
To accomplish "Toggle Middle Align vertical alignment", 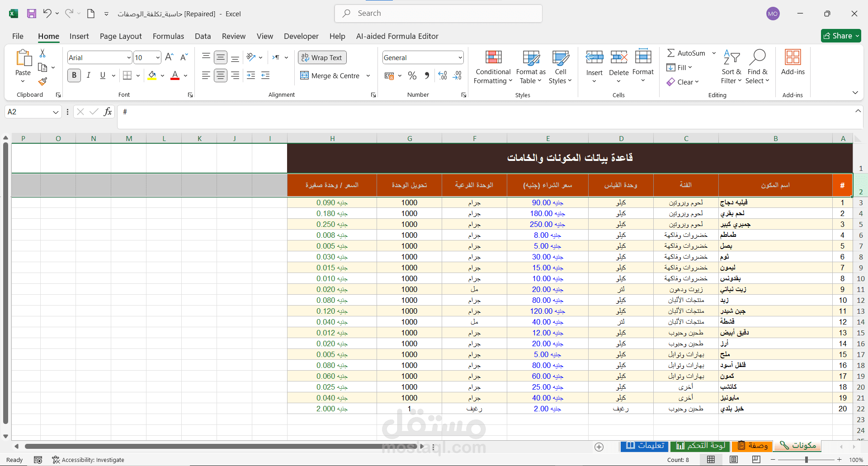I will click(221, 57).
